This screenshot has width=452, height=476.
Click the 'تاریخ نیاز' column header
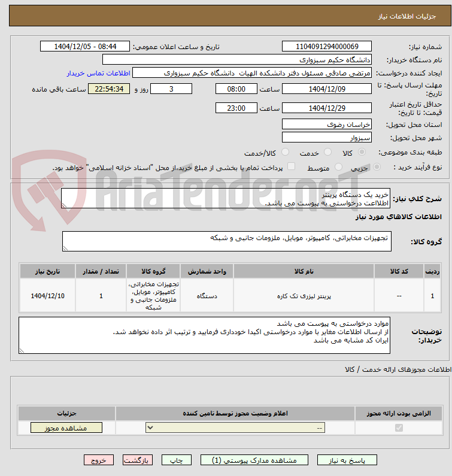[x=47, y=271]
